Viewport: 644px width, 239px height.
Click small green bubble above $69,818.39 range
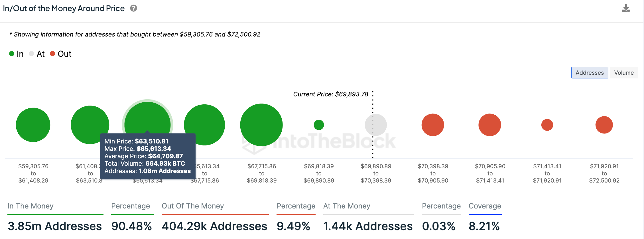point(319,125)
